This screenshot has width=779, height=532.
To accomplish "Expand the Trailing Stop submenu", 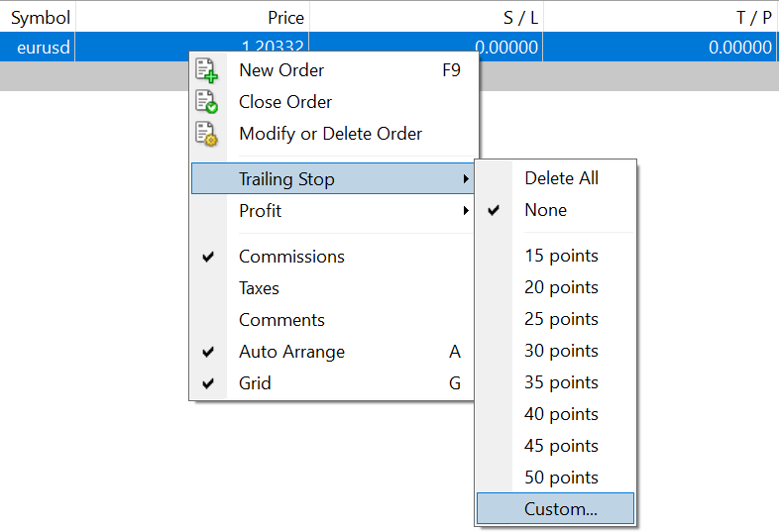I will pos(333,179).
